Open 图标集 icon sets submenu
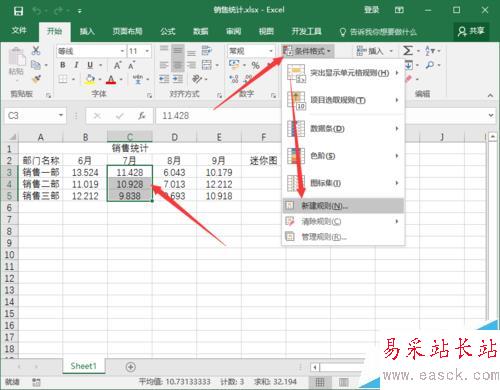Image resolution: width=500 pixels, height=390 pixels. coord(343,183)
